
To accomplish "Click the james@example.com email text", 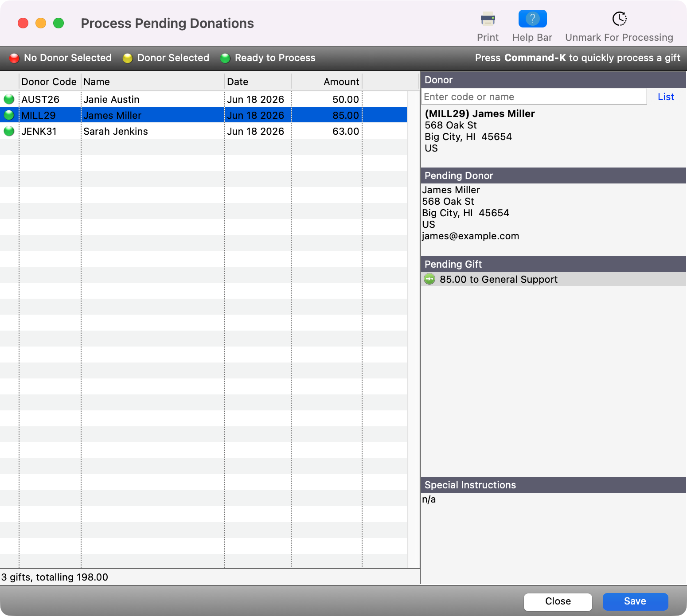I will tap(471, 236).
